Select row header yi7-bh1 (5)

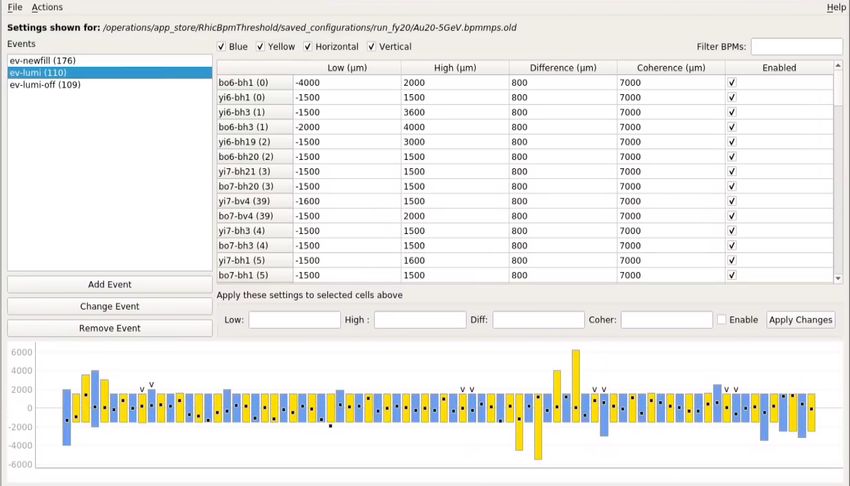[x=255, y=261]
